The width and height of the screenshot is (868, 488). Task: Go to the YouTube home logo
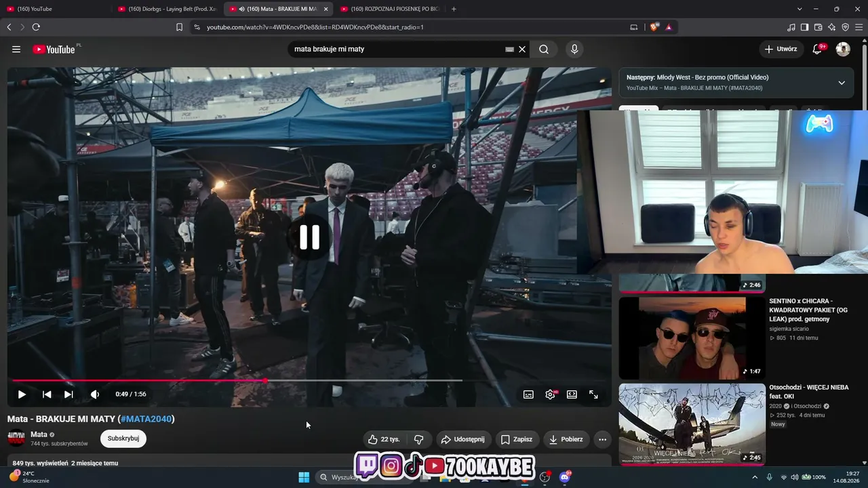(x=54, y=49)
